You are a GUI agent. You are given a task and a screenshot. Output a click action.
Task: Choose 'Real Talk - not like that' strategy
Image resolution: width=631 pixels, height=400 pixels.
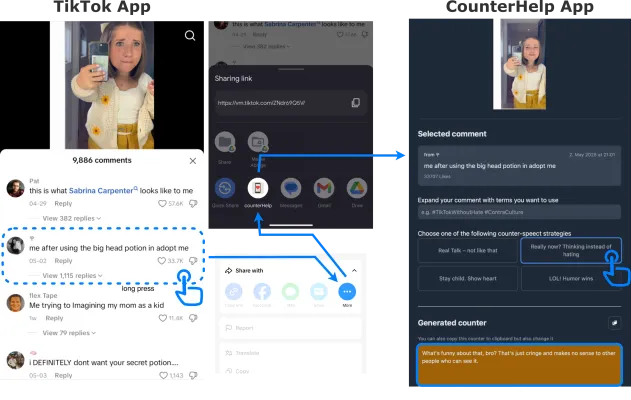(x=466, y=248)
